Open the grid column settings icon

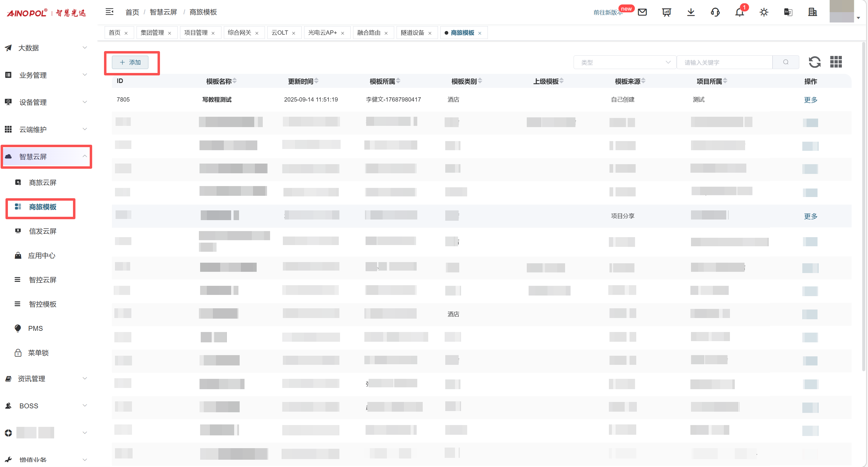(x=836, y=62)
